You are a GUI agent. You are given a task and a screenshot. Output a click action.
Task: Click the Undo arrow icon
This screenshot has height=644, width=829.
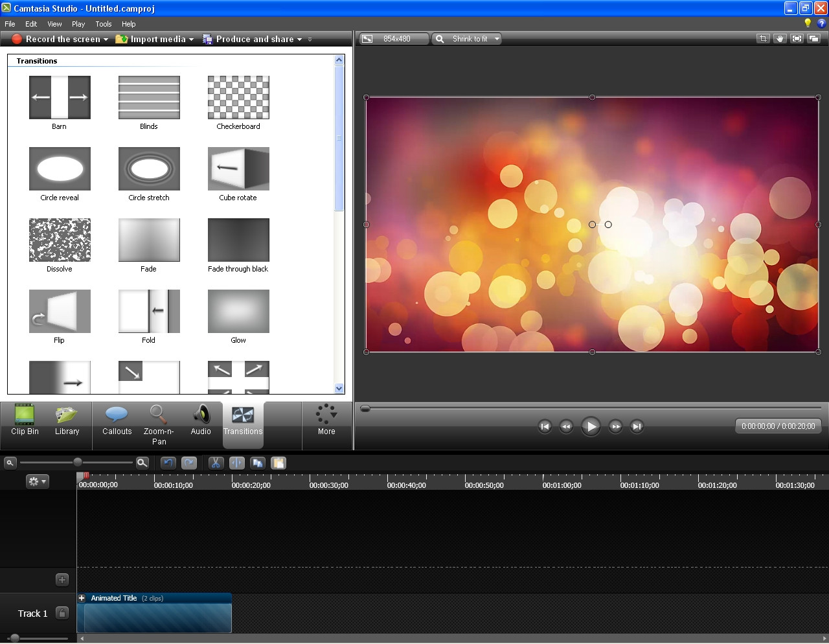coord(168,463)
